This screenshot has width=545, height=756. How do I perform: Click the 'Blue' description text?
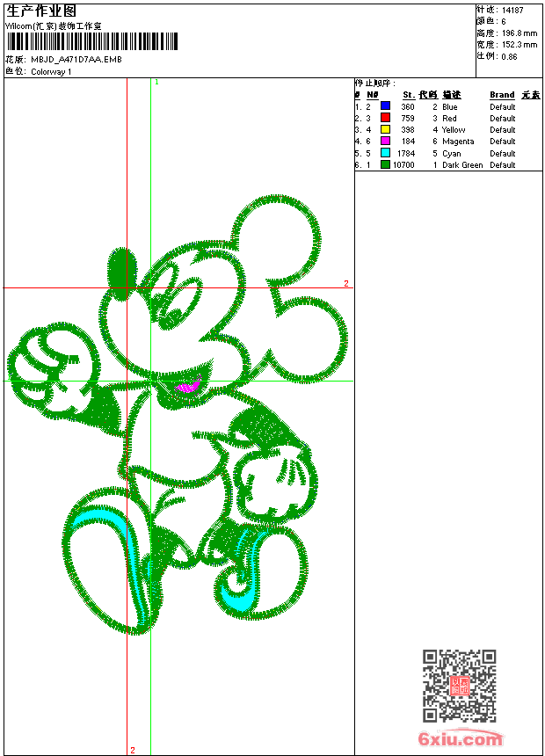point(449,106)
